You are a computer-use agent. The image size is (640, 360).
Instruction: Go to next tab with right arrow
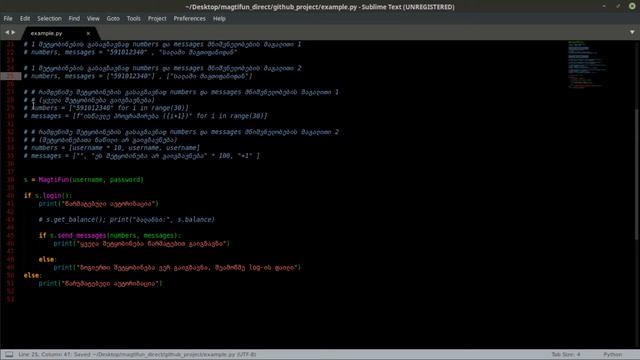13,32
